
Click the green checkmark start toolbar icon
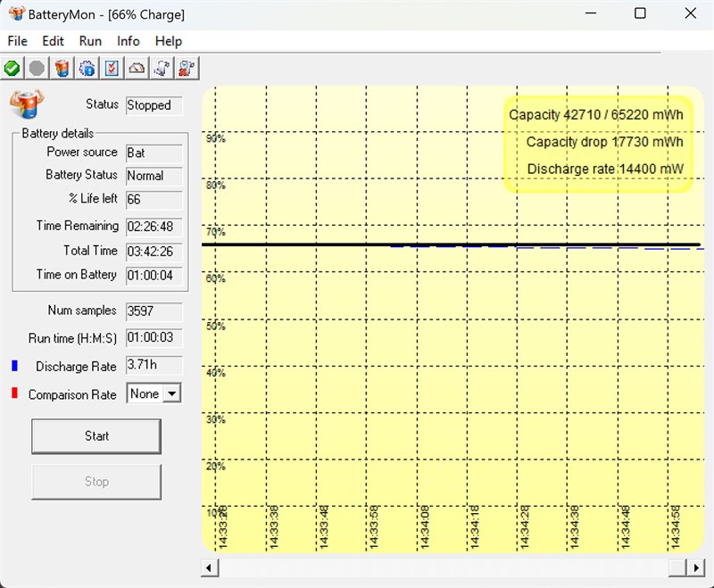12,68
